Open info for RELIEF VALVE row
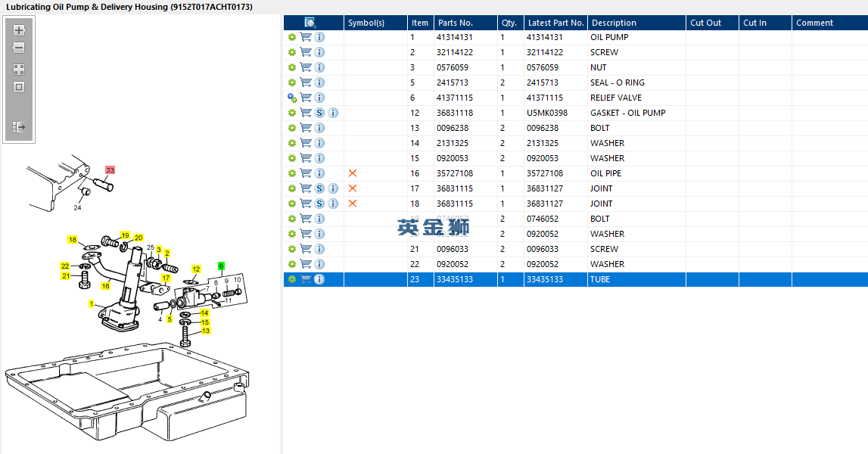 [x=319, y=98]
